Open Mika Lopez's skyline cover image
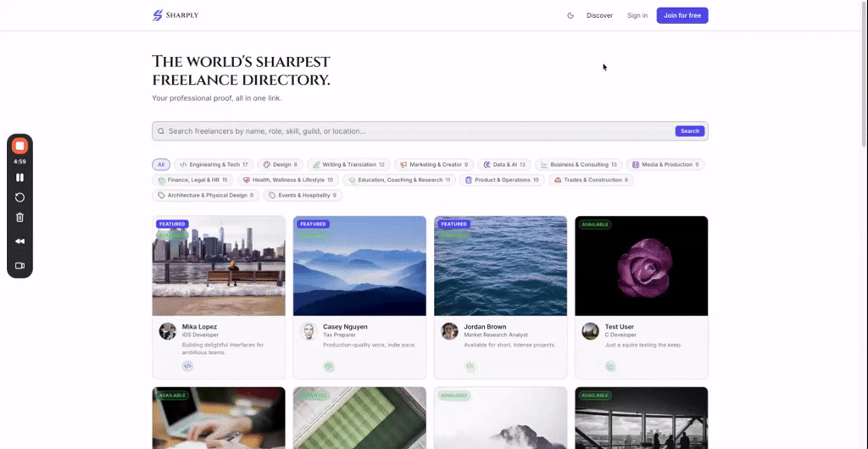 coord(219,266)
